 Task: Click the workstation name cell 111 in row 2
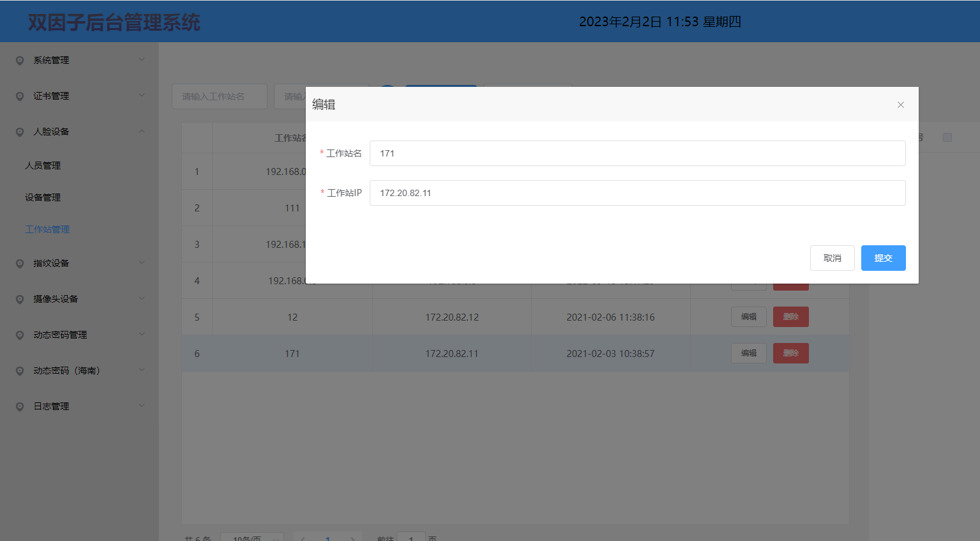pyautogui.click(x=292, y=208)
